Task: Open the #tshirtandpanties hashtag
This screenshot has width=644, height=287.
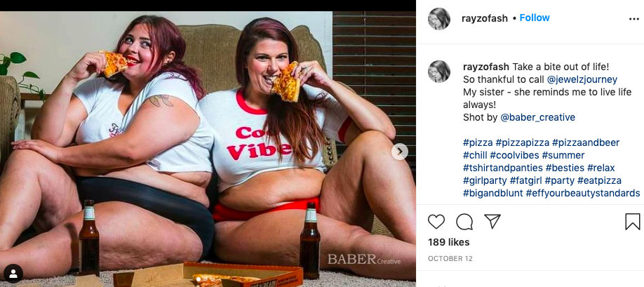Action: (x=503, y=168)
